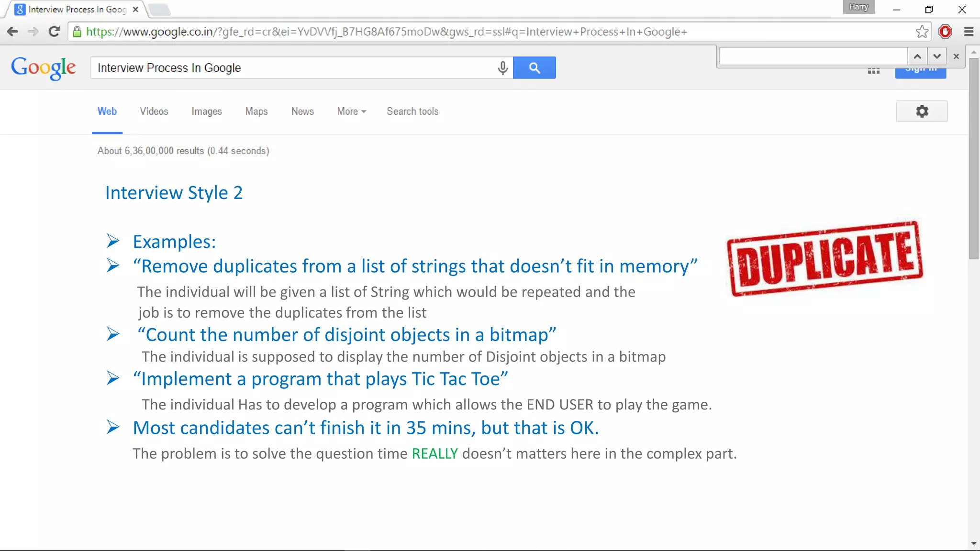Open the Chrome hamburger menu

pos(969,32)
